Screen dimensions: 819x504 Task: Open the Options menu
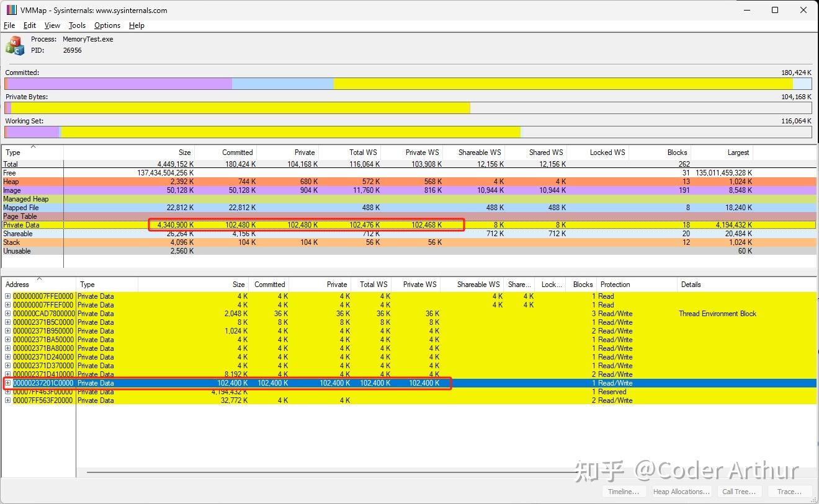(107, 25)
